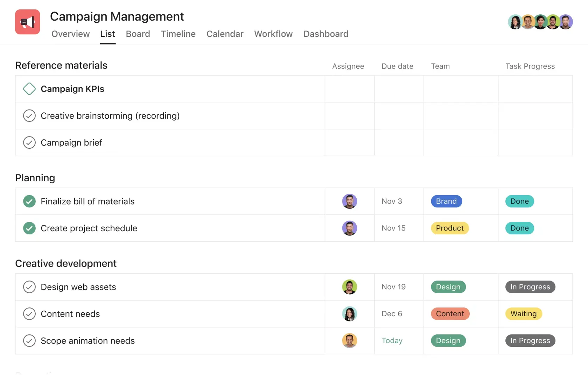Switch to the Board tab
The width and height of the screenshot is (588, 375).
pyautogui.click(x=138, y=34)
